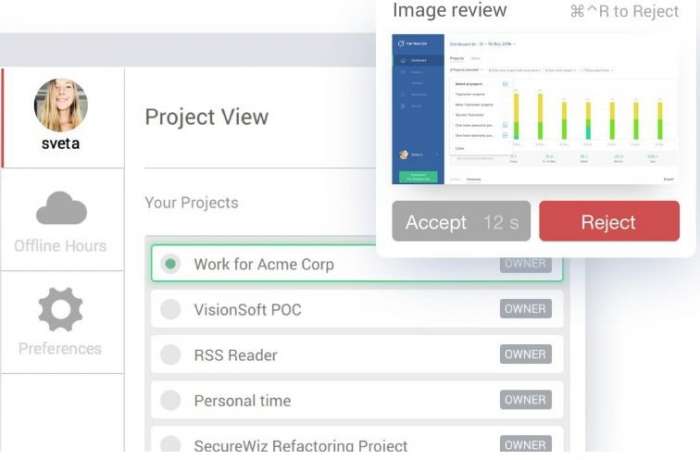Choose Personal time project radio button

[x=171, y=400]
